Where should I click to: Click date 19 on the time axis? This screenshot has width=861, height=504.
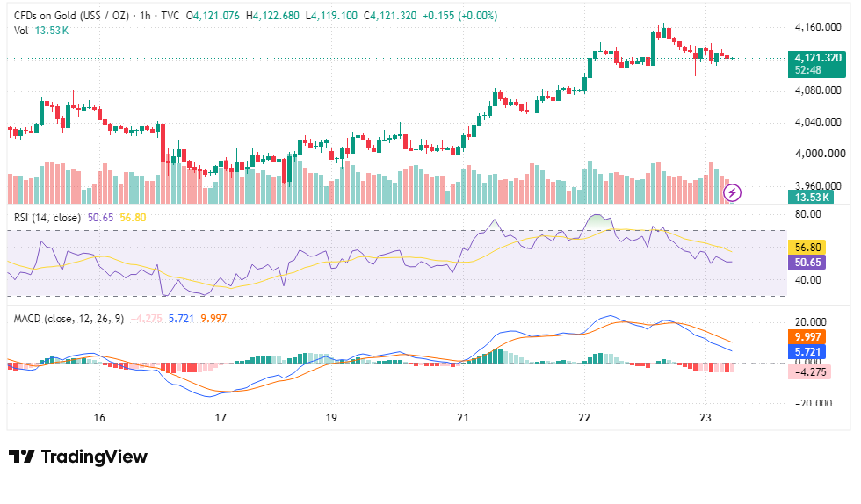click(x=331, y=418)
